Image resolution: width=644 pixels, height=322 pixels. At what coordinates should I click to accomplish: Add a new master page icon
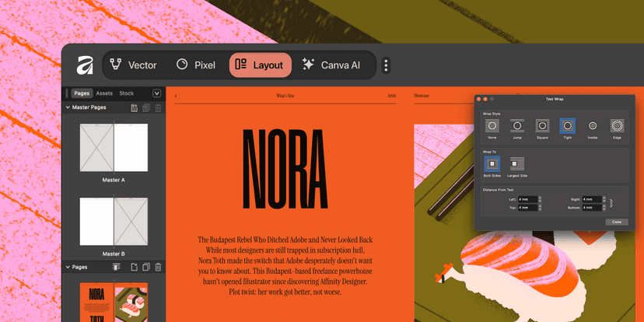(134, 107)
